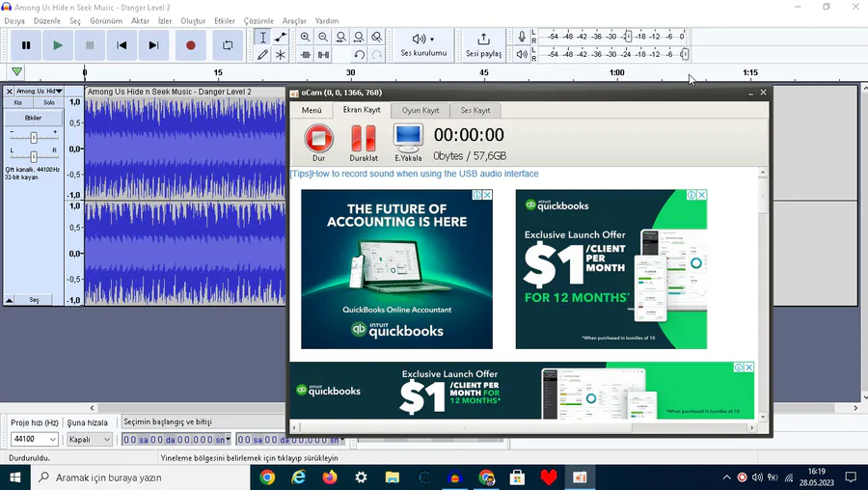Open Chrome from the taskbar
Screen dimensions: 868x490
tap(267, 477)
